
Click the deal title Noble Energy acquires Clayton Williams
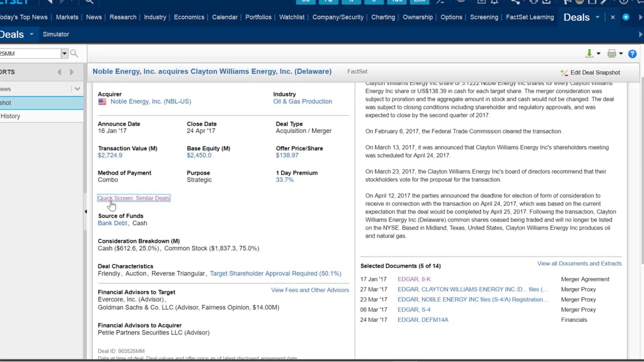[x=212, y=71]
